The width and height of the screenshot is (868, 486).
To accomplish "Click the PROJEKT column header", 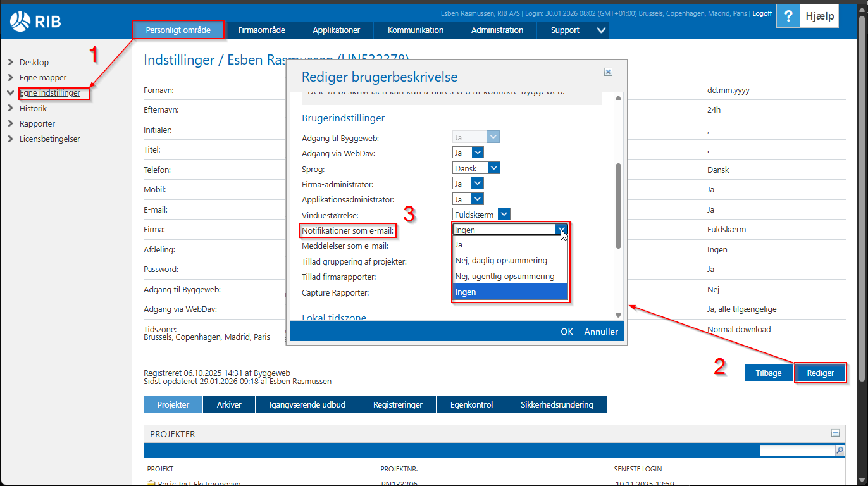I will click(160, 469).
